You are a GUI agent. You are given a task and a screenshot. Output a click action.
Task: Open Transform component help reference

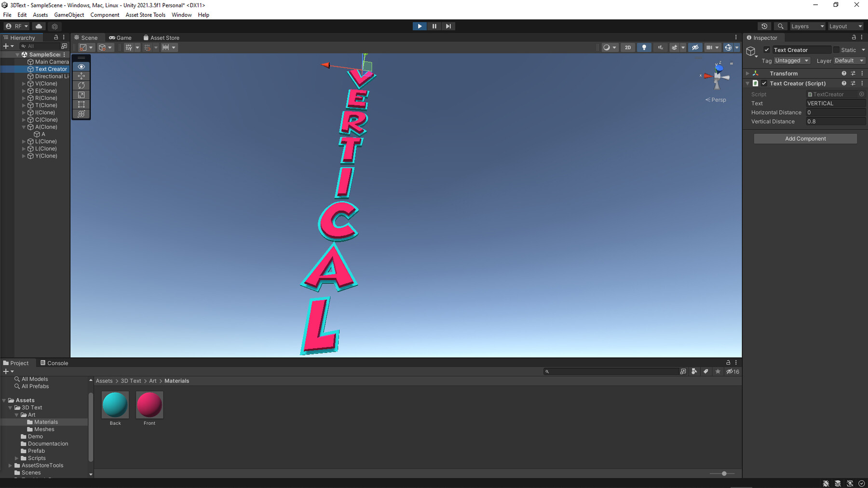tap(844, 73)
